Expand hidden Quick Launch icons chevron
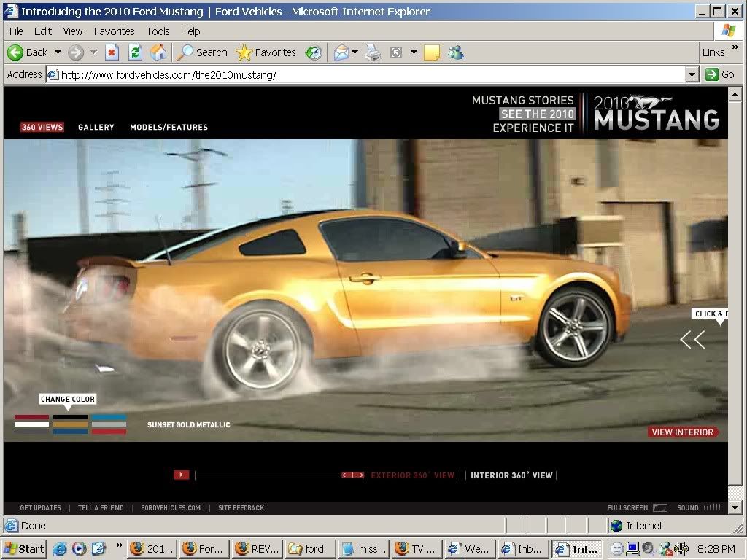The height and width of the screenshot is (560, 747). 119,545
